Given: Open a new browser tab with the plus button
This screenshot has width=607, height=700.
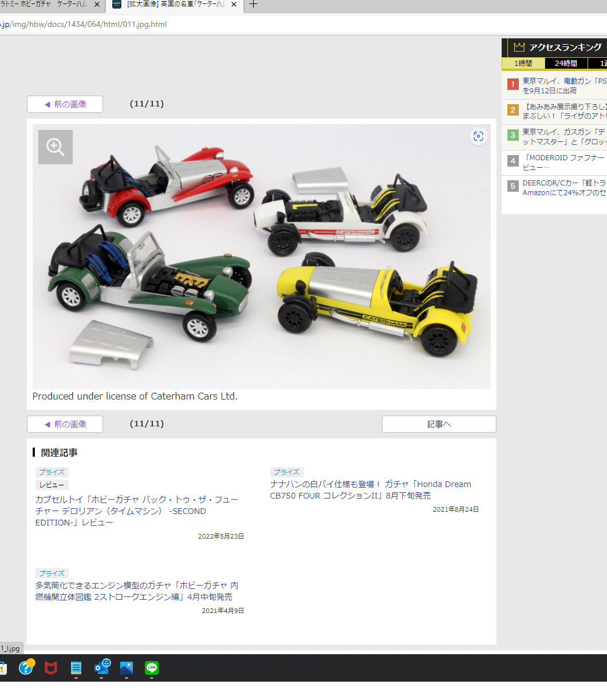Looking at the screenshot, I should click(x=253, y=5).
